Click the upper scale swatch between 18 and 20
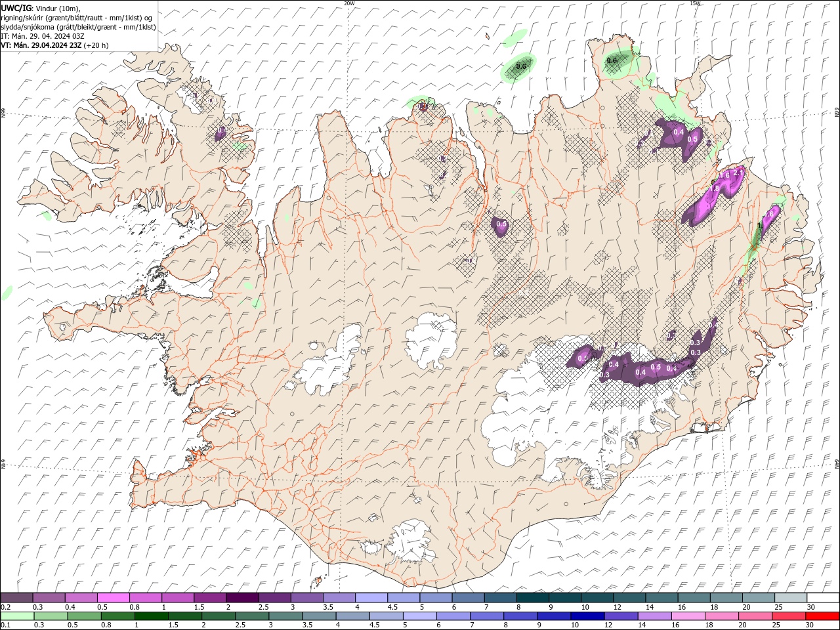The image size is (840, 630). pos(726,598)
